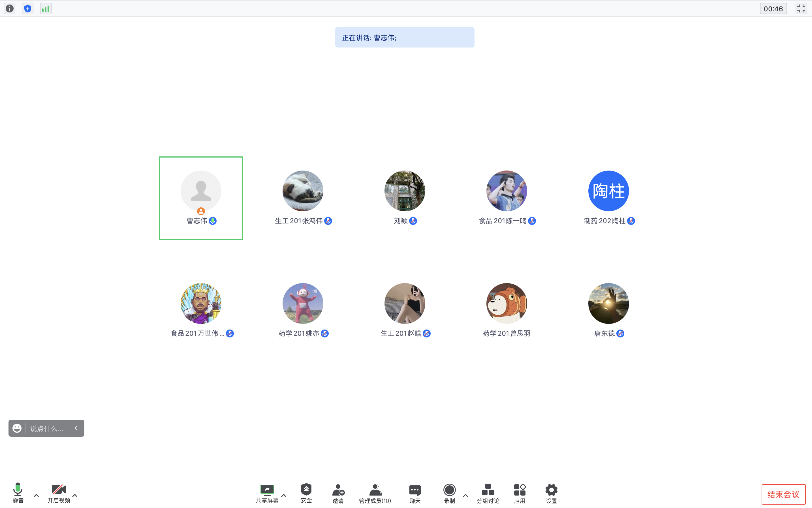Open the 邀请 invite dialog

(338, 493)
